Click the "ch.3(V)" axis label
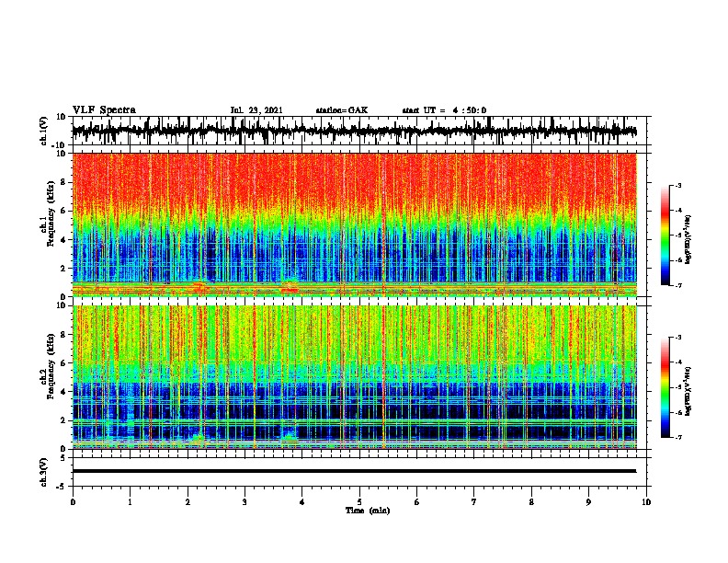 coord(44,473)
